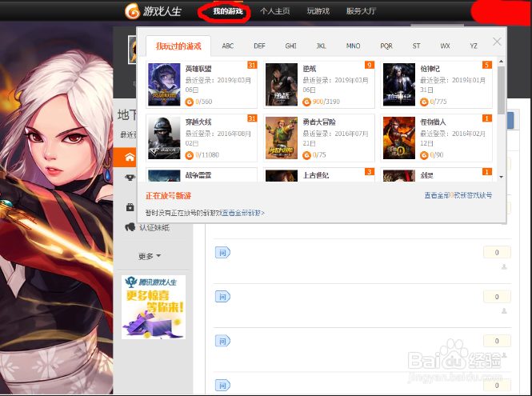Open the 逆战 game thumbnail

click(x=282, y=85)
